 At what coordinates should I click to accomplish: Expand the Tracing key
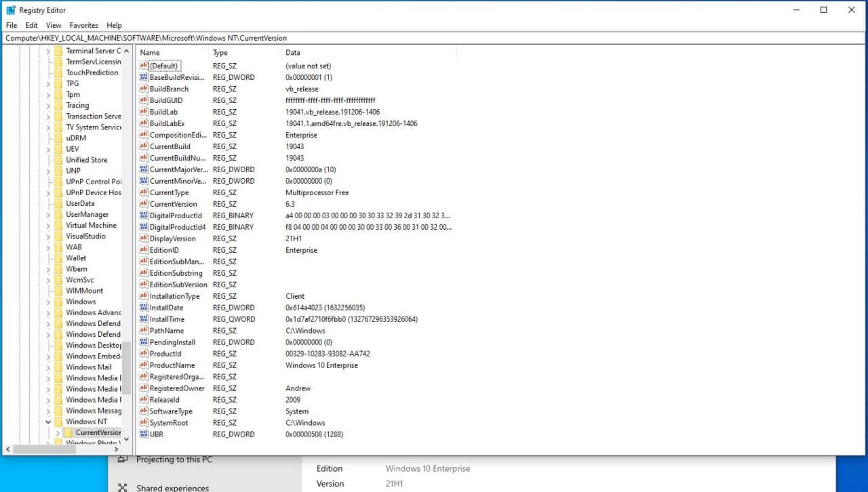[x=48, y=106]
